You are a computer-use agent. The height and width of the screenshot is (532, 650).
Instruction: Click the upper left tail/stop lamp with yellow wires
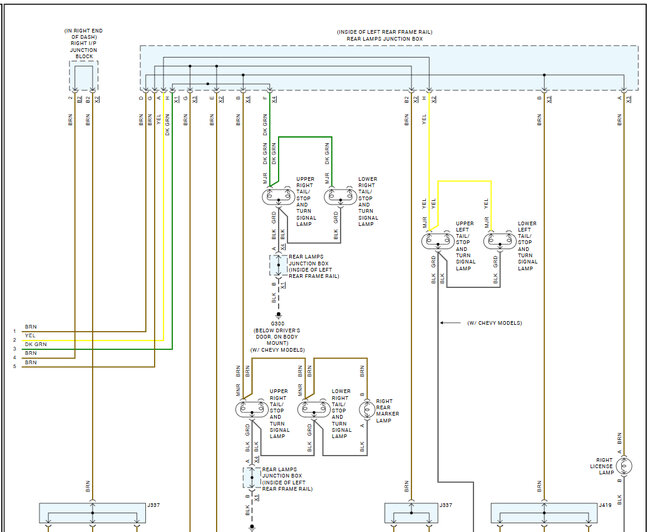point(438,240)
